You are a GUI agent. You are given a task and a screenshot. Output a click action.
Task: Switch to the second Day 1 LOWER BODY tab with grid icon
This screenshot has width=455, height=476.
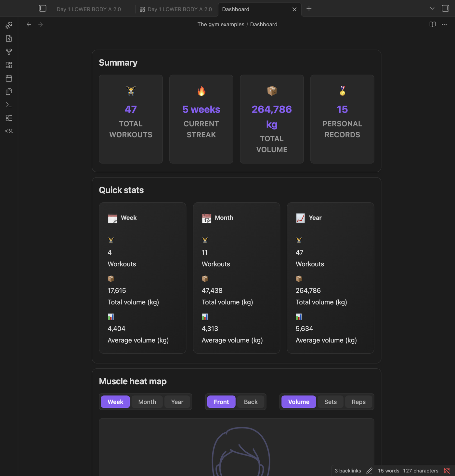[176, 9]
